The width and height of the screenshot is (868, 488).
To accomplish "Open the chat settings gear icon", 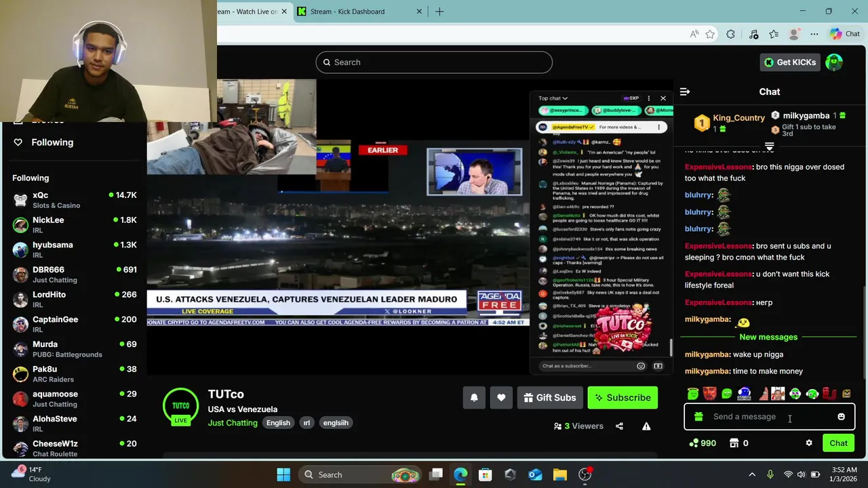I will pyautogui.click(x=809, y=443).
